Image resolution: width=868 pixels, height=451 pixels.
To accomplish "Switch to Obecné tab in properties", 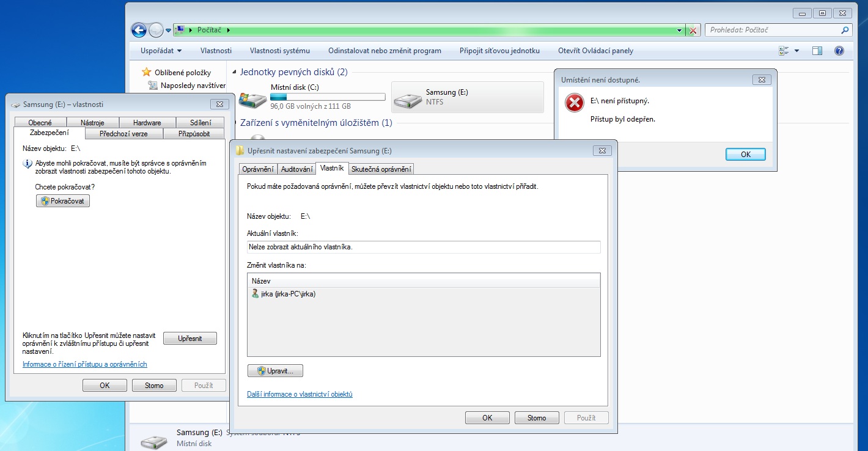I will (40, 123).
